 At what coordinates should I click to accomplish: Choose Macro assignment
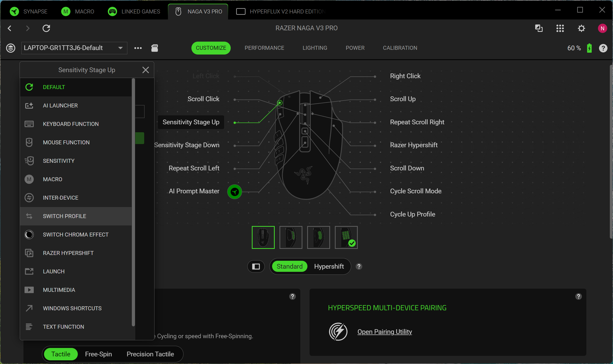[76, 179]
